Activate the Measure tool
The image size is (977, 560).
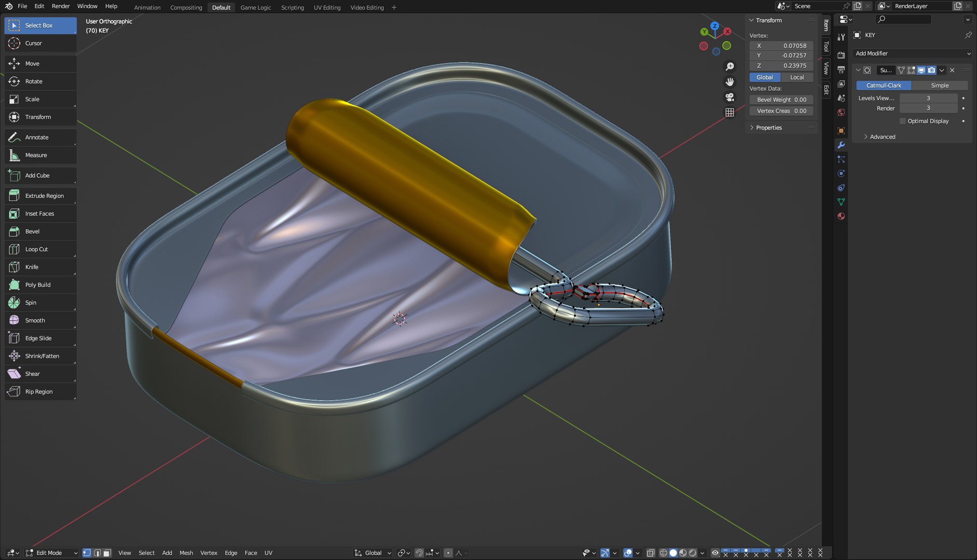pos(40,155)
